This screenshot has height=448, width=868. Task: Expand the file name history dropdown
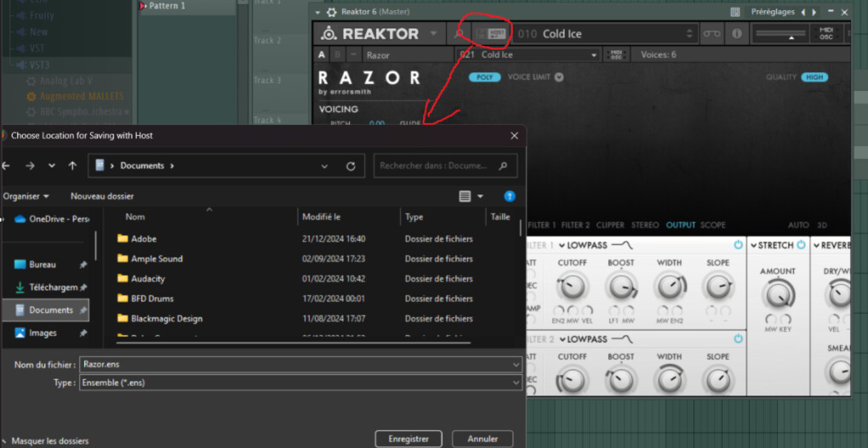pyautogui.click(x=516, y=365)
